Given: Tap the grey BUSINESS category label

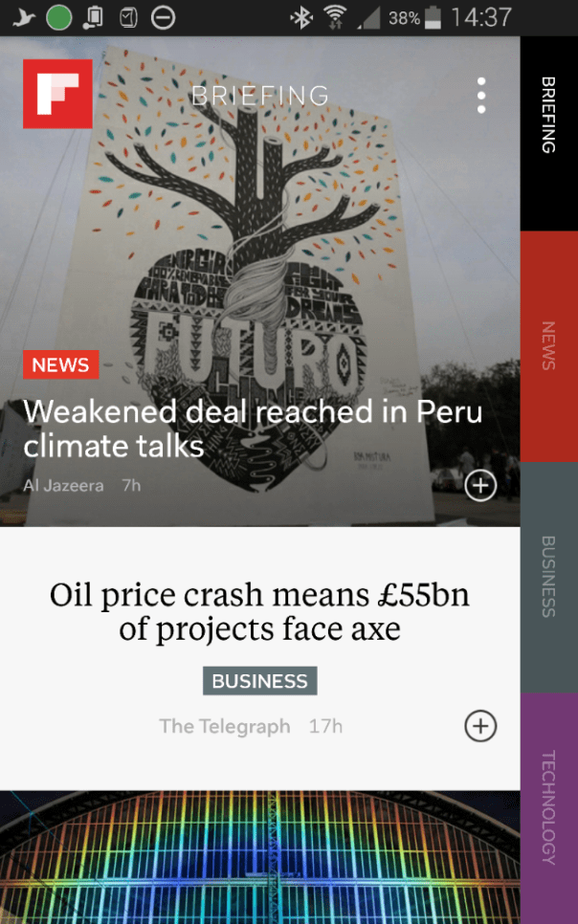Looking at the screenshot, I should click(x=259, y=681).
